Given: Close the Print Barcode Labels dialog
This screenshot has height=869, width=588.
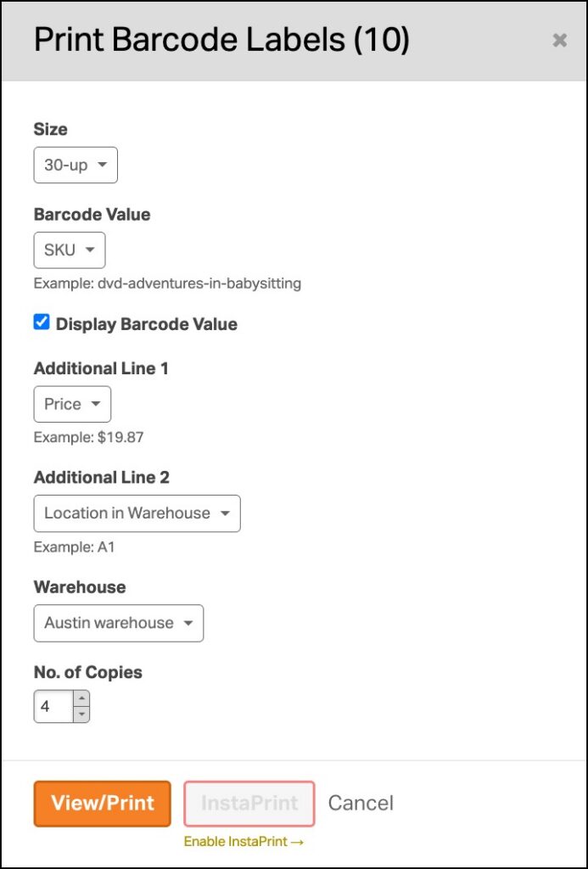Looking at the screenshot, I should [x=560, y=40].
